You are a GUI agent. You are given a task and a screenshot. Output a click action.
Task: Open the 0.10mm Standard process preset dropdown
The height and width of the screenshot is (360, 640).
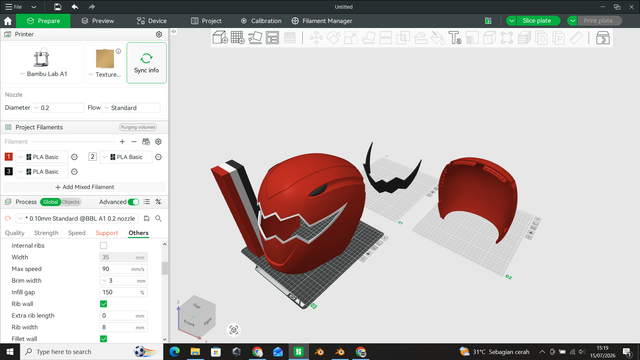click(x=77, y=218)
